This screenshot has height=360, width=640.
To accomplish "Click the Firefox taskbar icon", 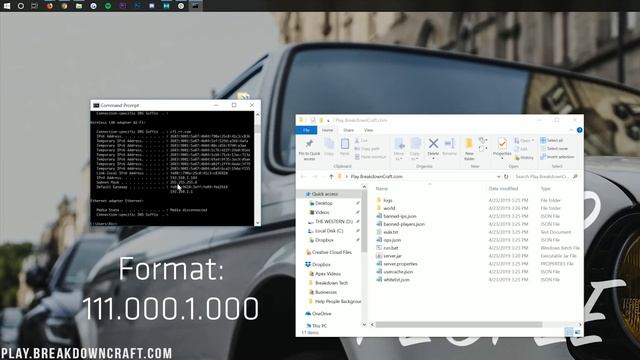I will 49,6.
